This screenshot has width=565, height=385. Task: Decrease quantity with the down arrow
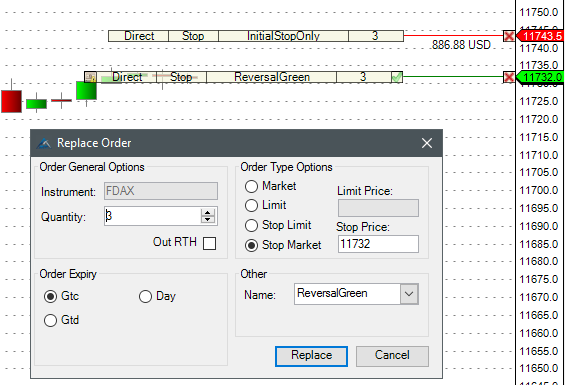pos(208,220)
